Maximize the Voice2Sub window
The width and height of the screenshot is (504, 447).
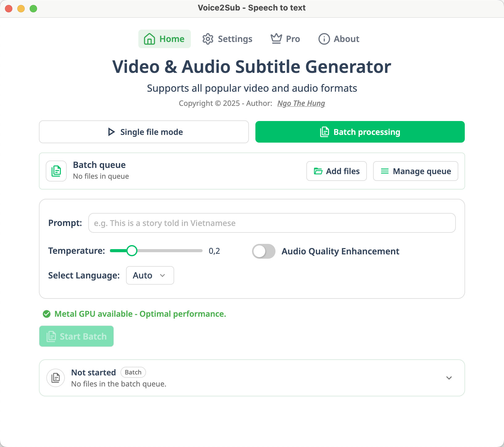pos(33,9)
